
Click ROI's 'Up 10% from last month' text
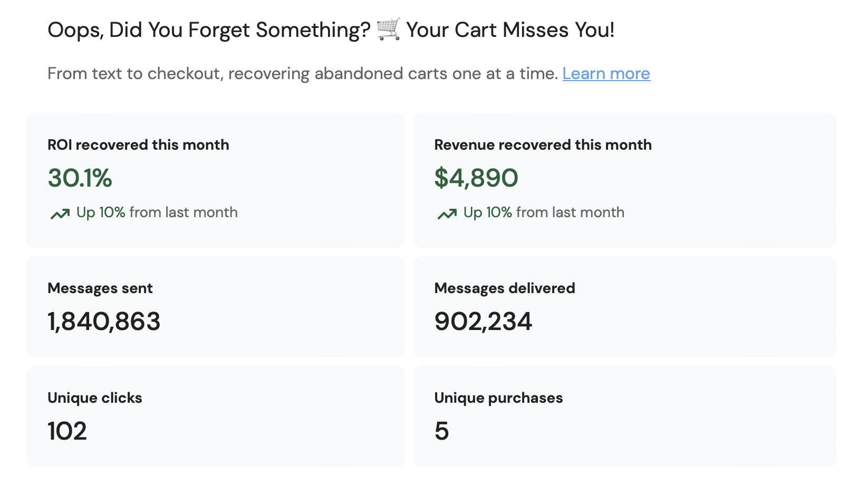click(157, 212)
